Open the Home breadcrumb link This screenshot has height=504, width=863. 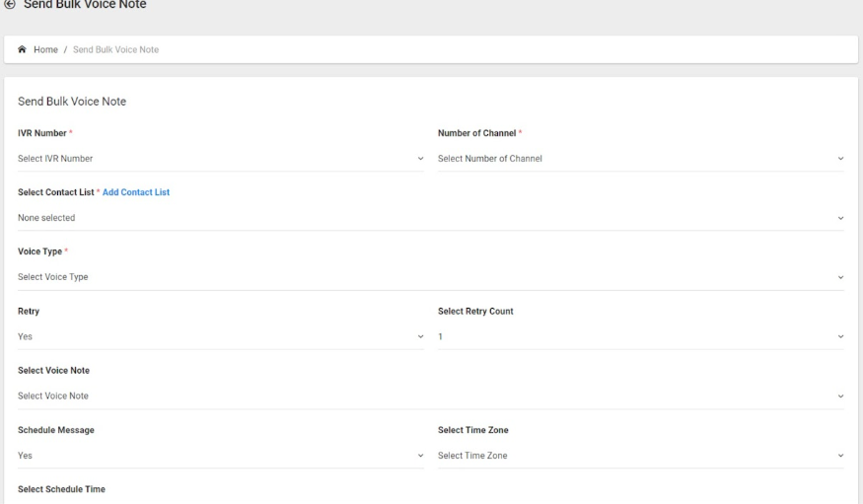point(45,49)
